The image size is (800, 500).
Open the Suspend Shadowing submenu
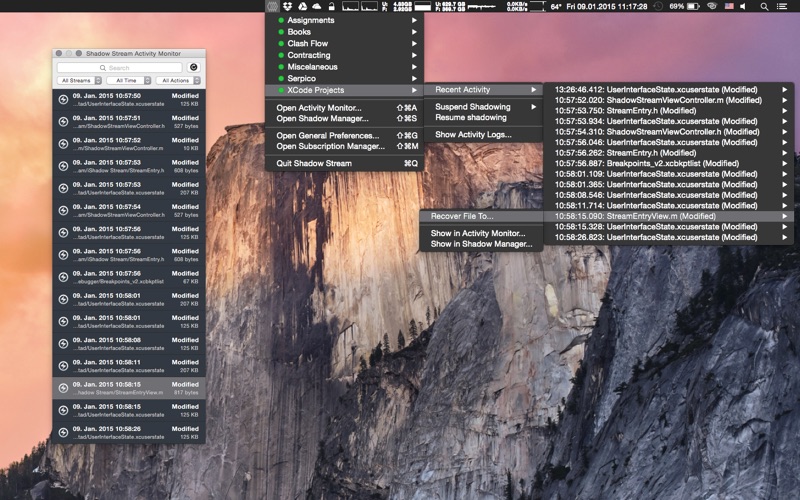pos(484,107)
